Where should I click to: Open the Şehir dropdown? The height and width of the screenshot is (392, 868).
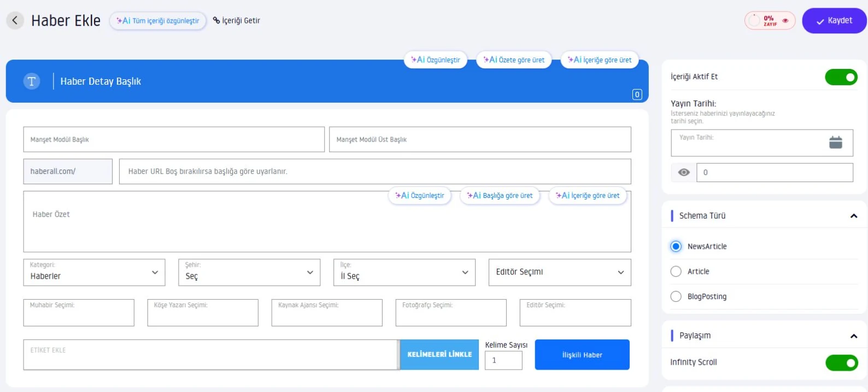click(x=249, y=272)
